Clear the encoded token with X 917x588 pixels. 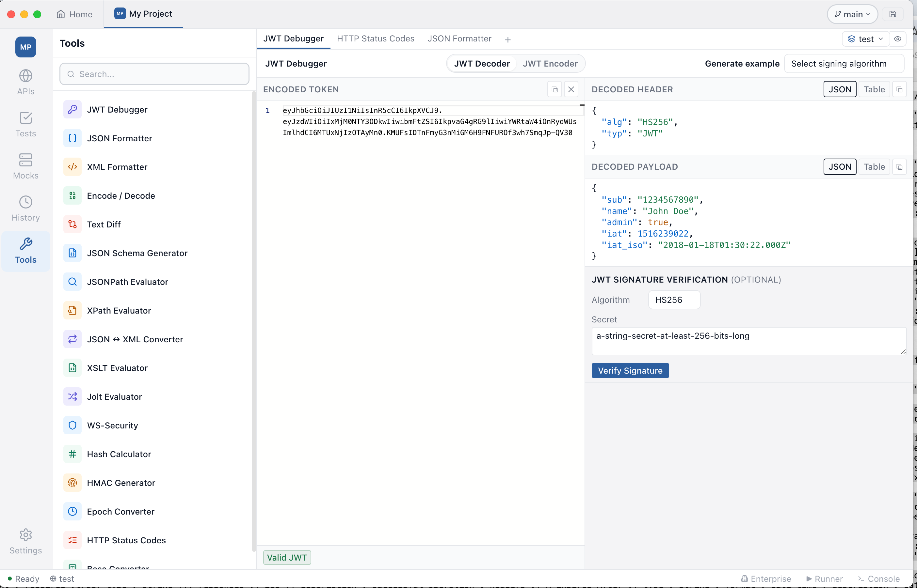point(571,89)
